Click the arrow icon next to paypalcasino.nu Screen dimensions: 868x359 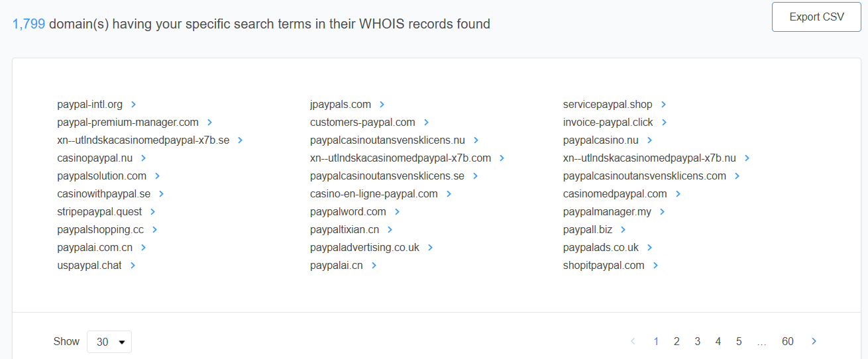(x=649, y=140)
